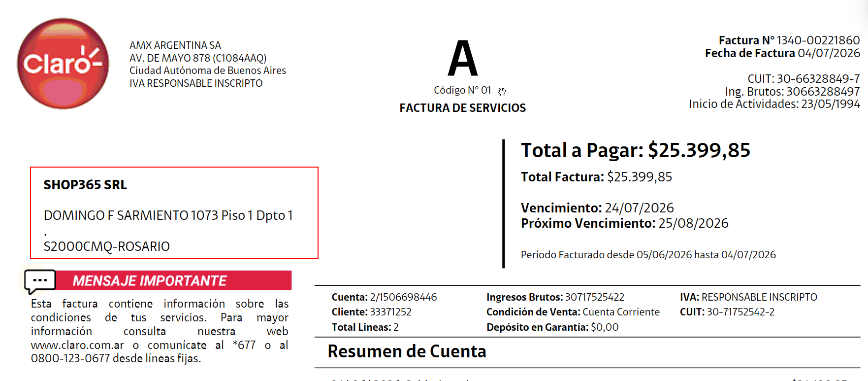Open the www.claro.com.ar web address

(x=77, y=345)
